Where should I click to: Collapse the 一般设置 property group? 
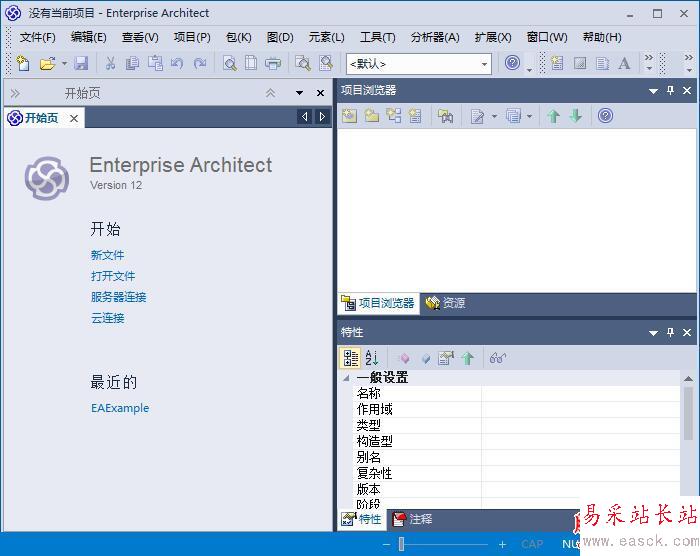pos(346,378)
